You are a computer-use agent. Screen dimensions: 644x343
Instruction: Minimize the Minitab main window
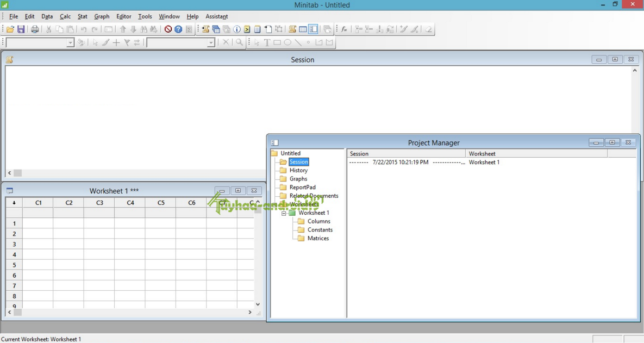(x=603, y=4)
